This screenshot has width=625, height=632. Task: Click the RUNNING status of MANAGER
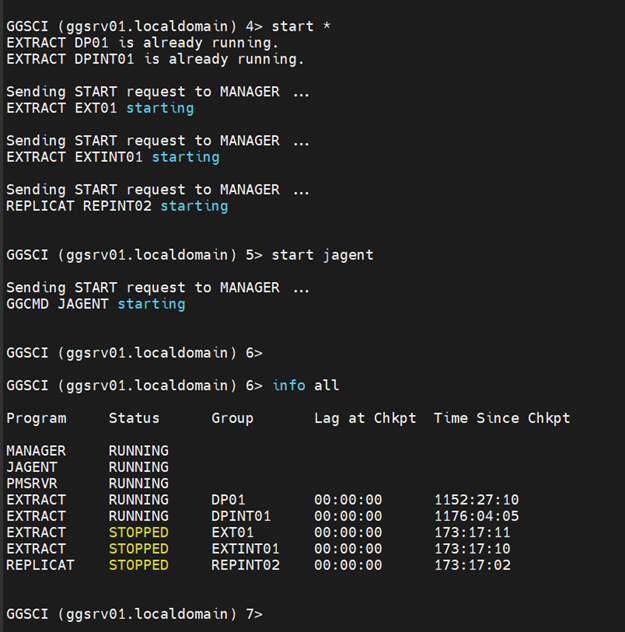point(138,451)
